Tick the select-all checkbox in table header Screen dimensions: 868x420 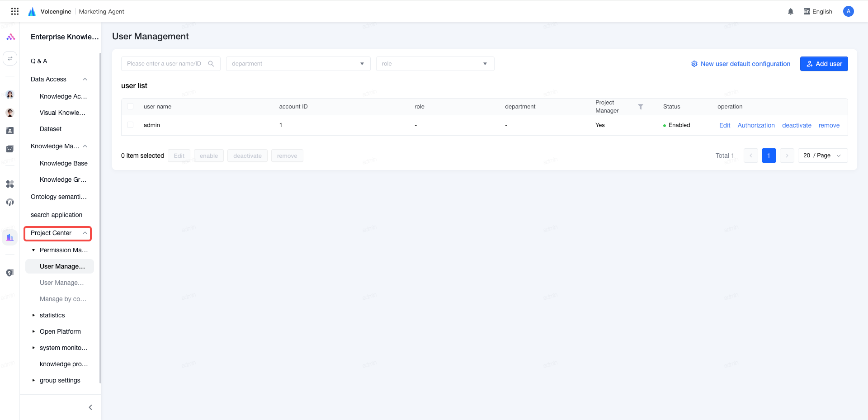[130, 106]
